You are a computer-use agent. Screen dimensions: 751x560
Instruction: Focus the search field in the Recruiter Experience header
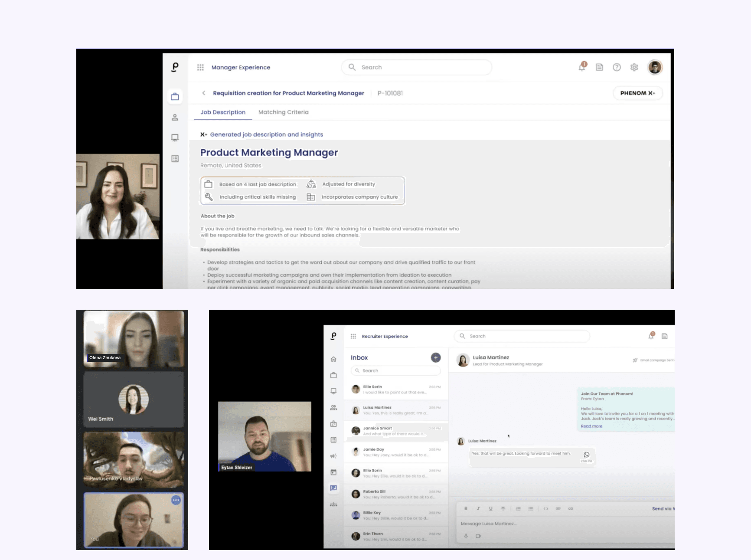[522, 336]
